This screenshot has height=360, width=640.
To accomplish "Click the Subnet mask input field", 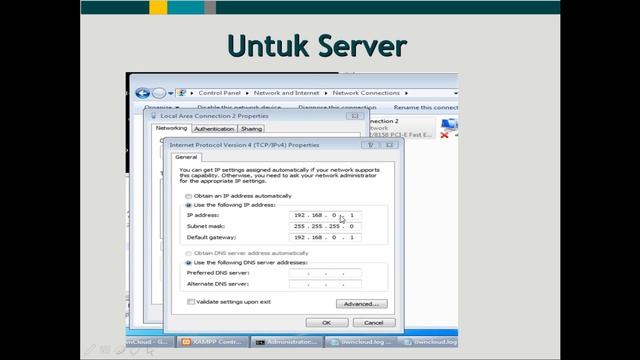I will click(x=325, y=226).
